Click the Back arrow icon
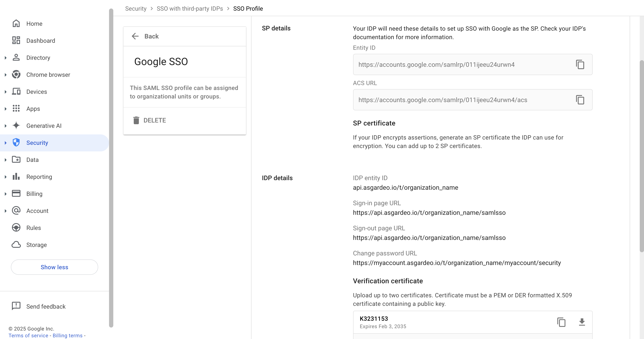 point(135,36)
